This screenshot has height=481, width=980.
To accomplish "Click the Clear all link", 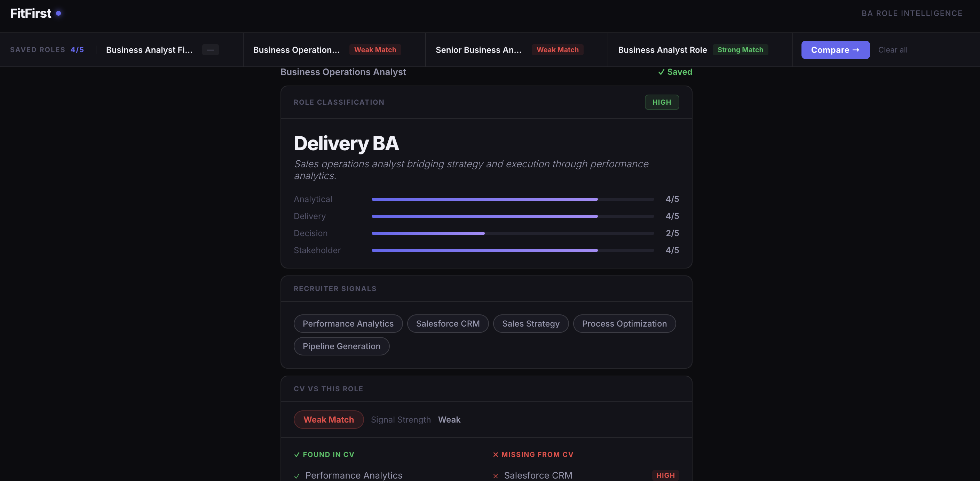I will [893, 50].
